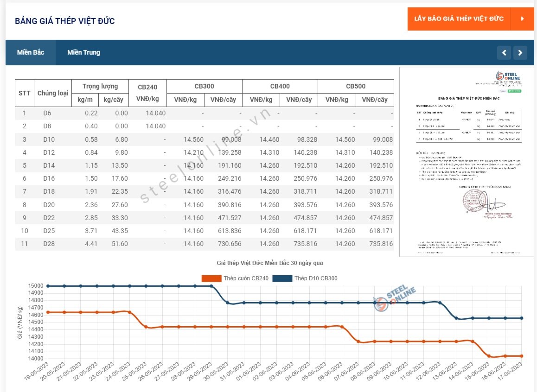This screenshot has height=392, width=537.
Task: Select the D20 cell in row 8
Action: [x=49, y=205]
